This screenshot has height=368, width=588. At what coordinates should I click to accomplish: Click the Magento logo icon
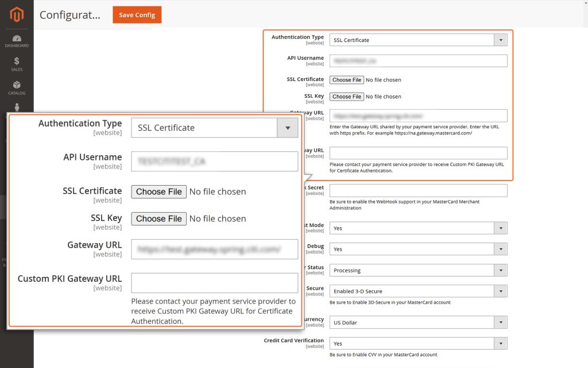[x=17, y=14]
